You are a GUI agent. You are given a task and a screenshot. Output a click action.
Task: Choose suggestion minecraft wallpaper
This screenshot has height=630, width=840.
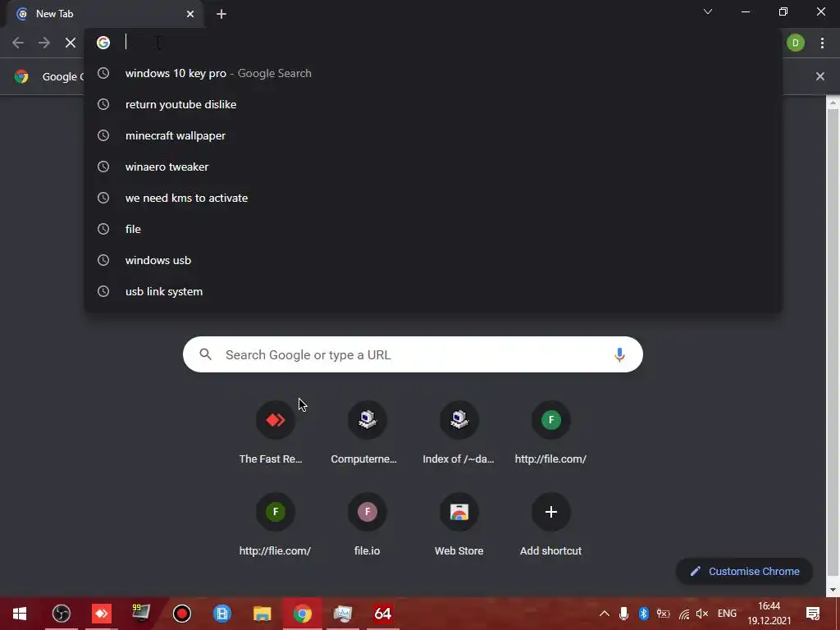tap(432, 135)
